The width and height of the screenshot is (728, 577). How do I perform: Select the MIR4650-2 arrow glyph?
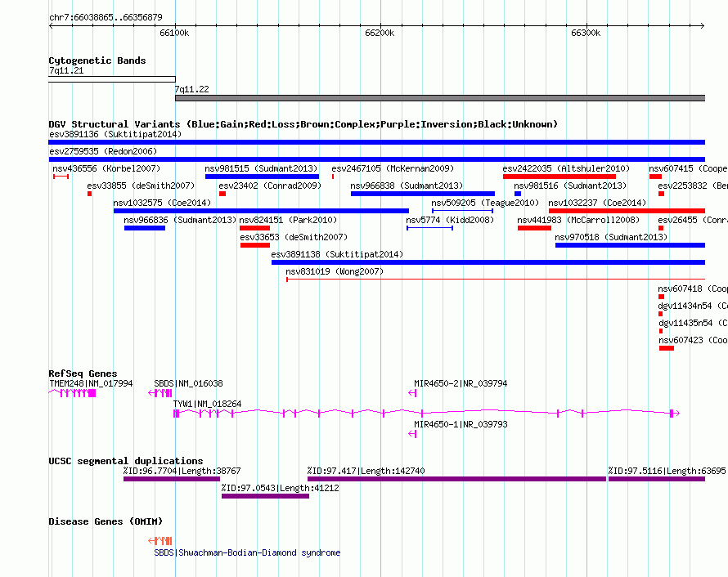[x=412, y=393]
